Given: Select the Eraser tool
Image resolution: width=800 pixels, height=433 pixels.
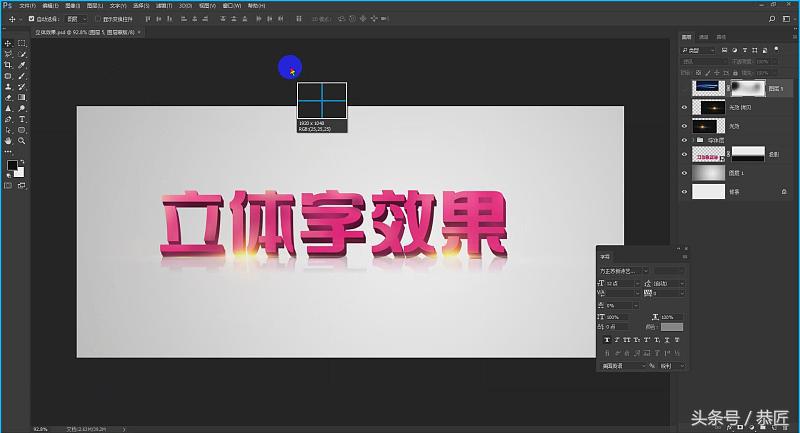Looking at the screenshot, I should click(8, 97).
